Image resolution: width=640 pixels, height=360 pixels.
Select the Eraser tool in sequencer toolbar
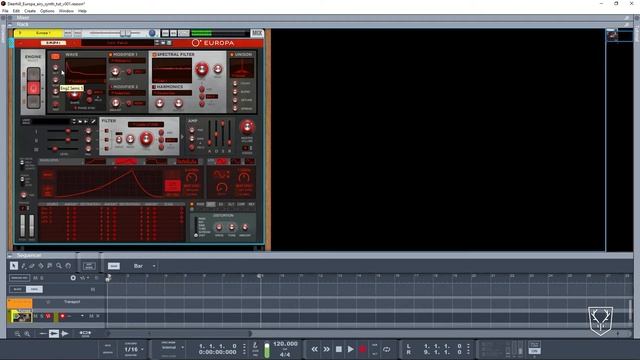click(x=32, y=266)
